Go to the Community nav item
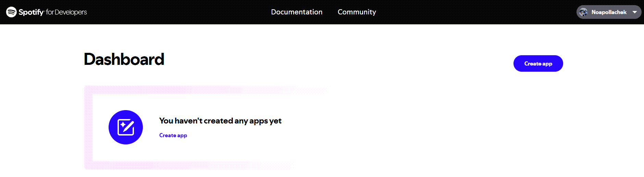The width and height of the screenshot is (644, 177). click(357, 12)
